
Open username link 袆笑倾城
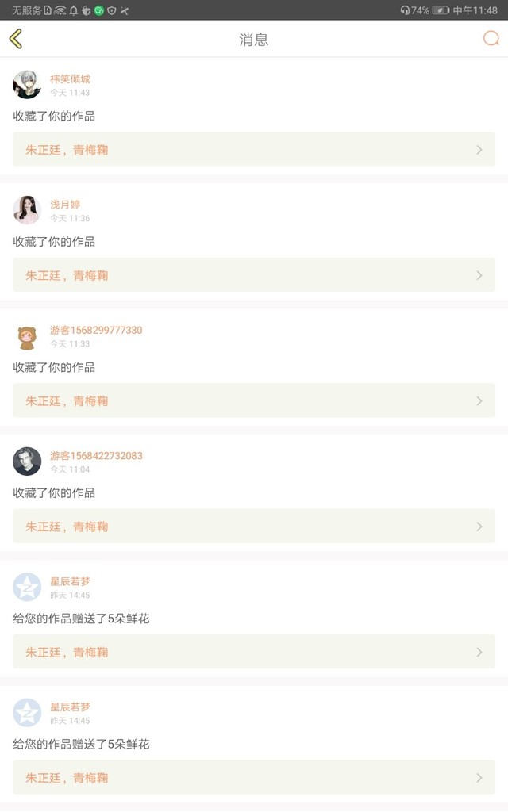tap(70, 79)
